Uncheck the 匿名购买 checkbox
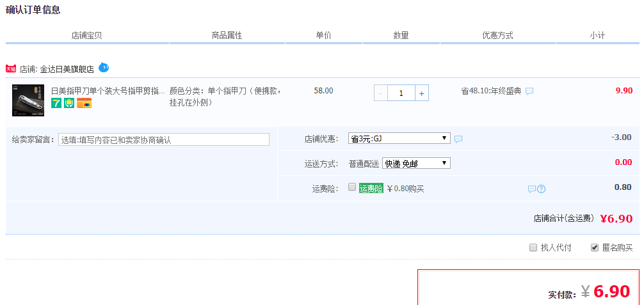Screen dimensions: 644x305 [x=595, y=247]
